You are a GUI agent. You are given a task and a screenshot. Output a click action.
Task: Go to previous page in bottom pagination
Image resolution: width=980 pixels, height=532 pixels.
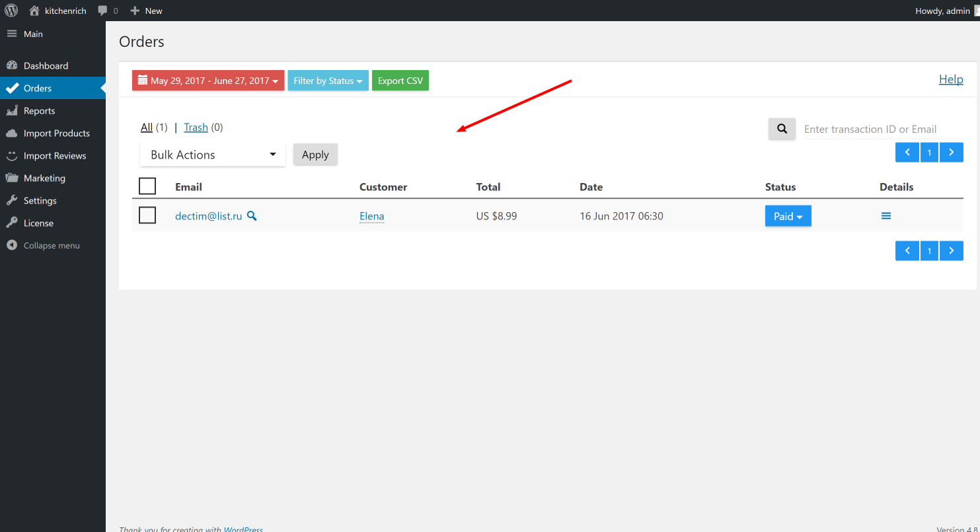[x=907, y=250]
